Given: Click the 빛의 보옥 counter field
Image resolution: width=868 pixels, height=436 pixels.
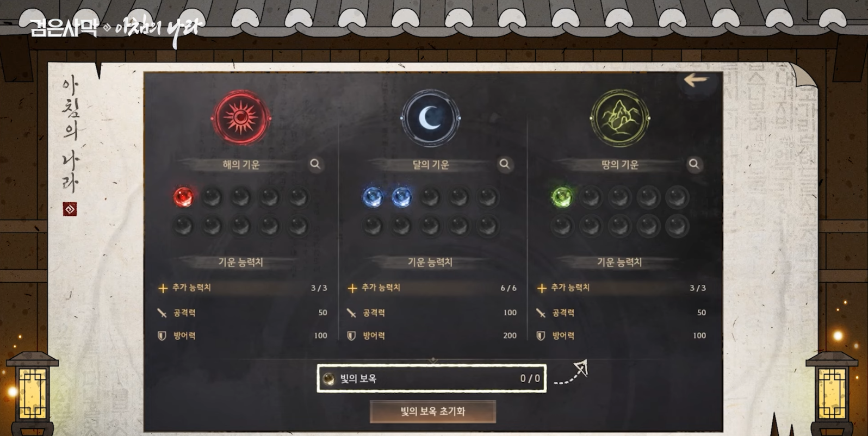Looking at the screenshot, I should (431, 378).
